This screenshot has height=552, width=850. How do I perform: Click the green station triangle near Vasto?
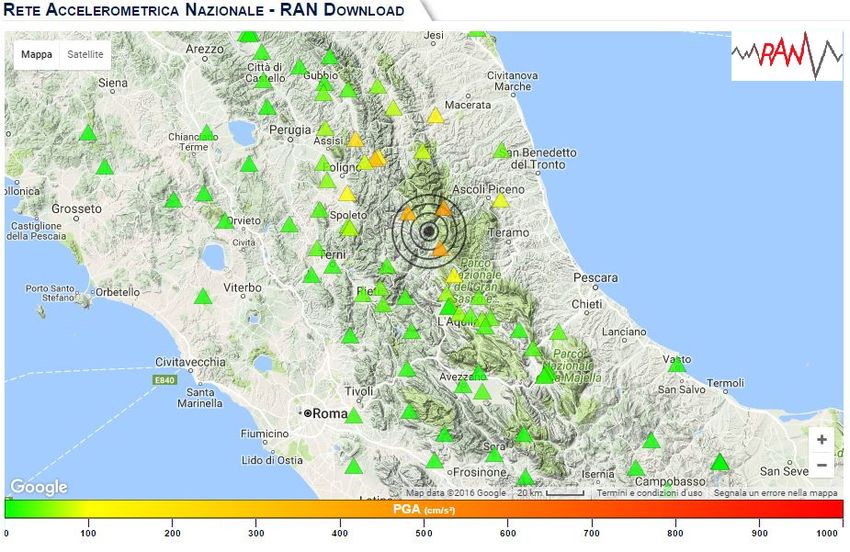click(x=677, y=364)
